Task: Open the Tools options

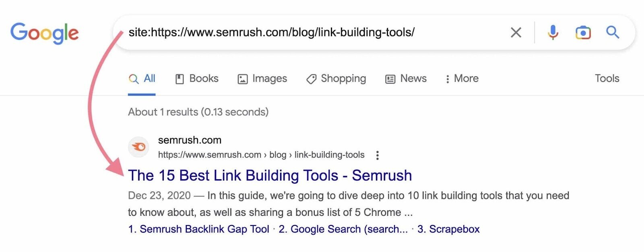Action: pos(607,78)
